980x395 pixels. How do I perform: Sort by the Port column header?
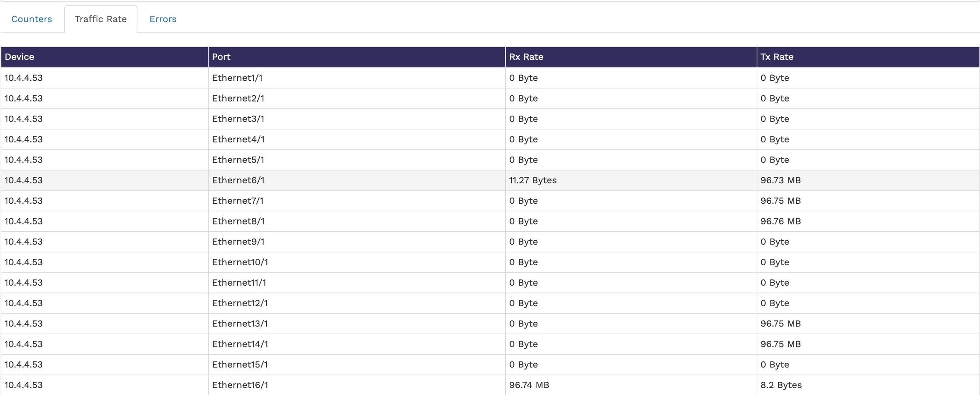221,57
